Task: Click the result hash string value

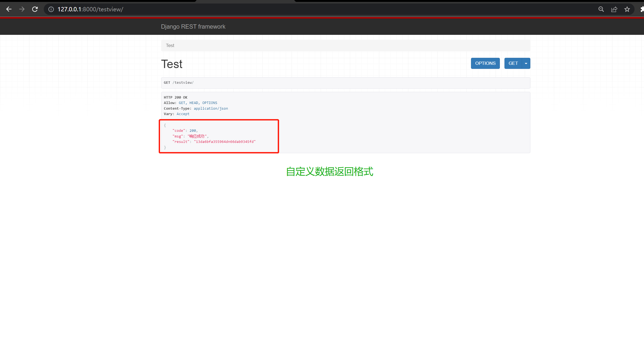Action: (x=225, y=142)
